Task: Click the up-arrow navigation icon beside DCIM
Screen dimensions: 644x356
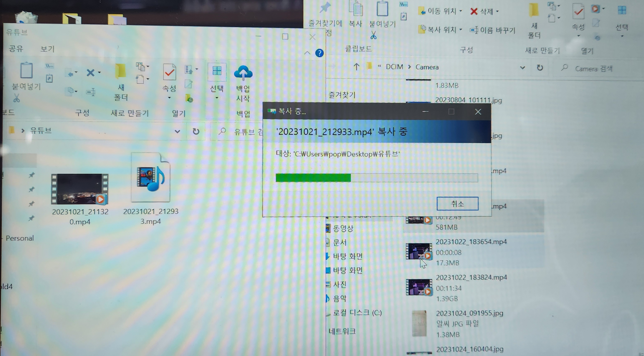Action: [x=356, y=67]
